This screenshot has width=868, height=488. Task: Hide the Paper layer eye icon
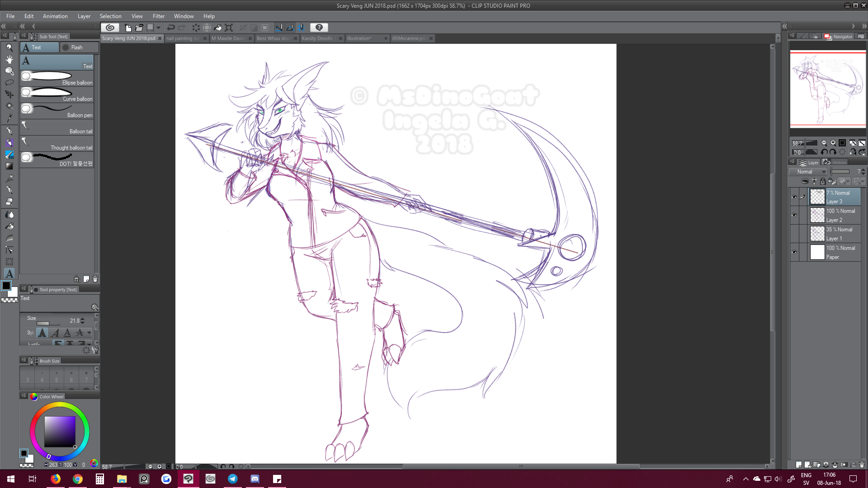point(794,252)
